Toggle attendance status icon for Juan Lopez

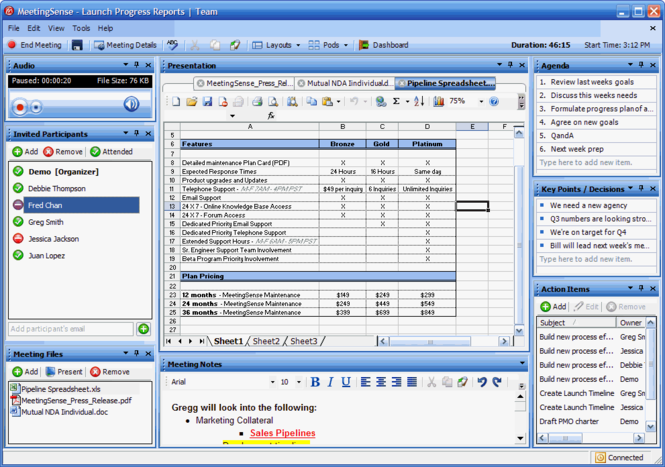click(x=18, y=255)
